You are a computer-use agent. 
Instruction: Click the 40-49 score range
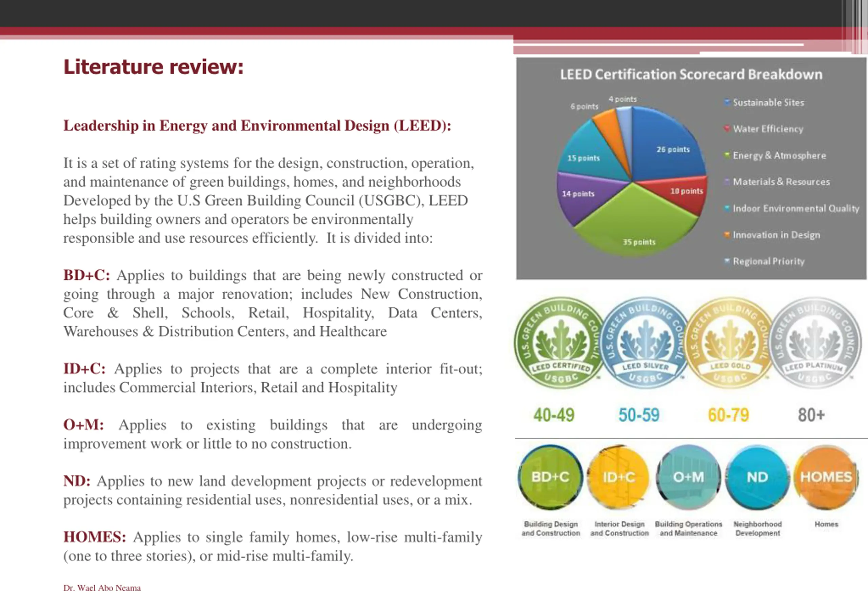click(x=554, y=415)
